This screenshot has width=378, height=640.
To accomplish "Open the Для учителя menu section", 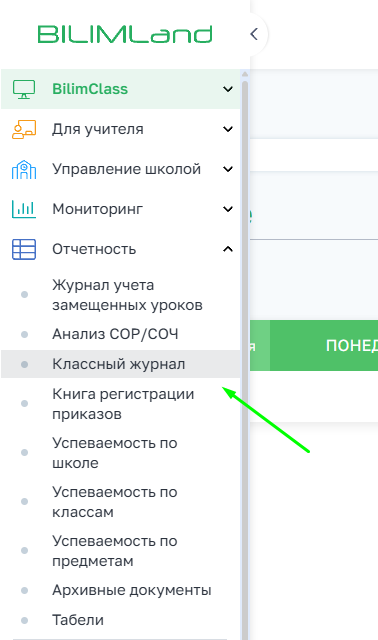I will pos(120,129).
